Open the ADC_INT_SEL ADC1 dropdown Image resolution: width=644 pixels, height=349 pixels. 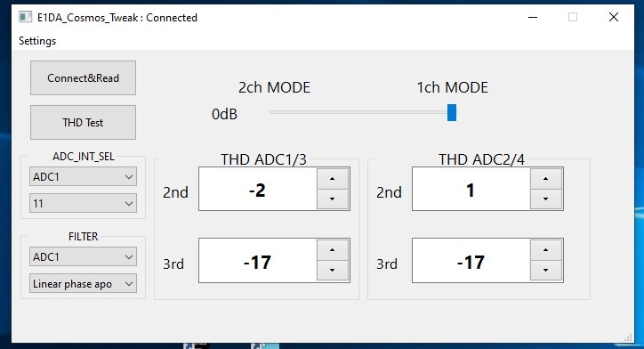pyautogui.click(x=83, y=177)
